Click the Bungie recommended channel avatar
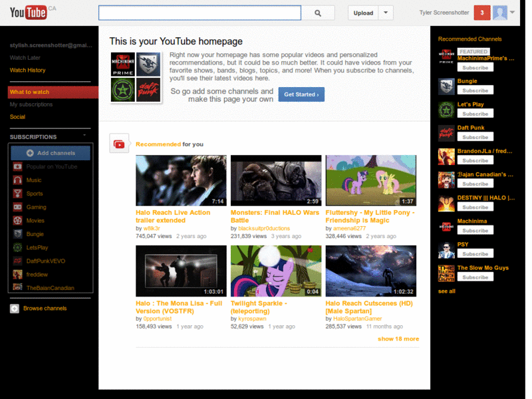The image size is (532, 399). [x=446, y=86]
